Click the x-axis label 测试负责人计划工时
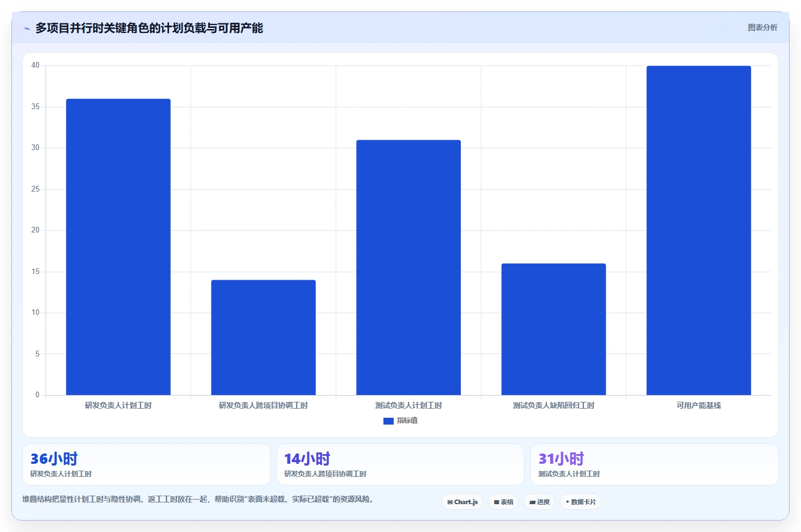The width and height of the screenshot is (801, 532). [408, 405]
